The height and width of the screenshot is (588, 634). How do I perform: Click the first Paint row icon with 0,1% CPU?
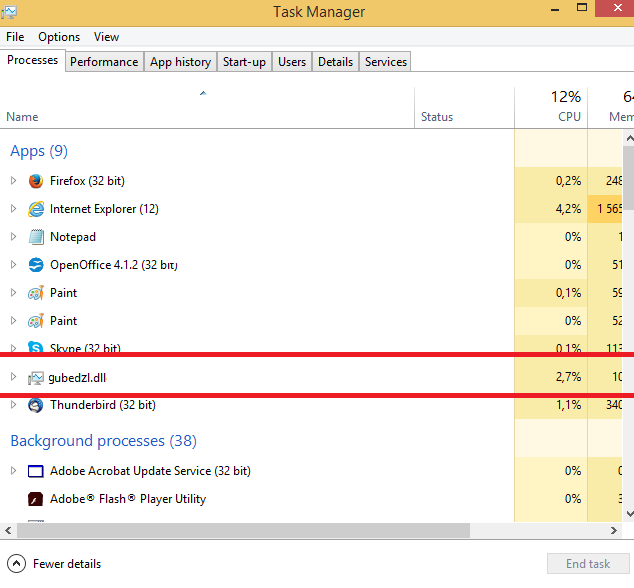[36, 293]
